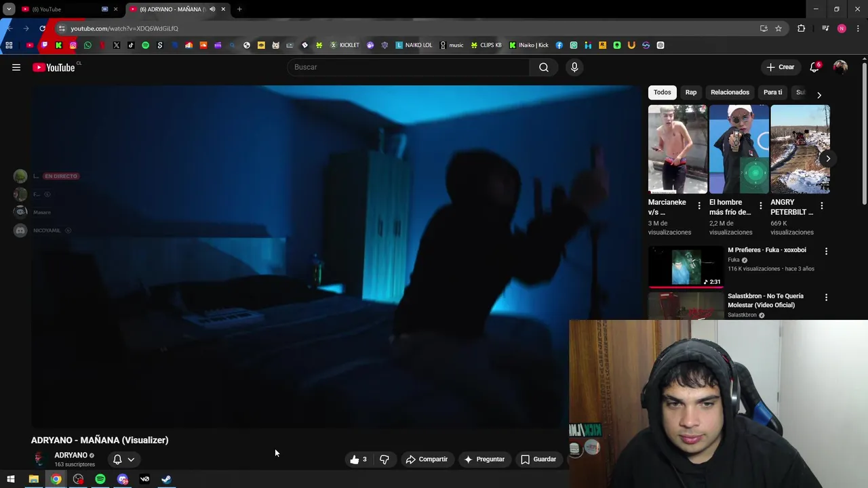Open the Chrome profile icon N

pos(842,28)
